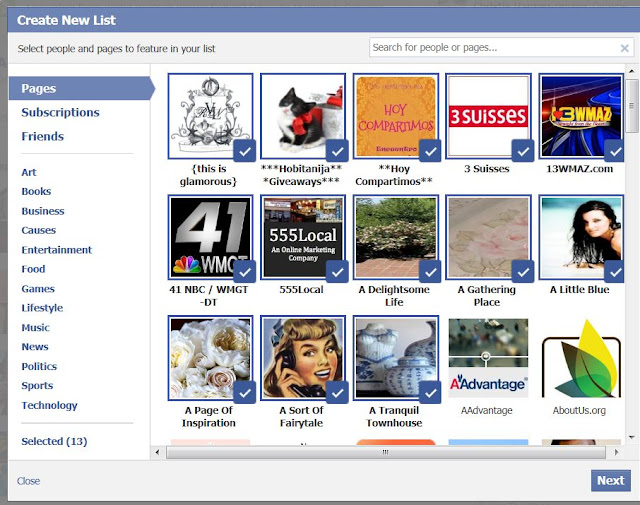The height and width of the screenshot is (505, 640).
Task: Show the Selected (13) items
Action: point(54,441)
